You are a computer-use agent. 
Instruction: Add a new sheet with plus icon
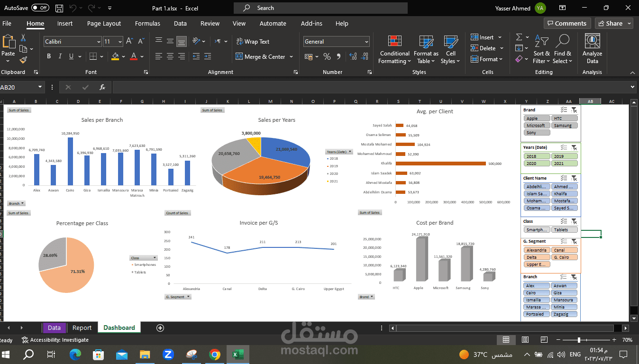coord(160,328)
